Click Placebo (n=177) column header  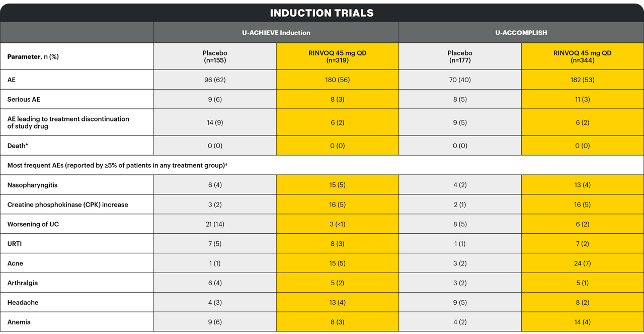point(460,56)
